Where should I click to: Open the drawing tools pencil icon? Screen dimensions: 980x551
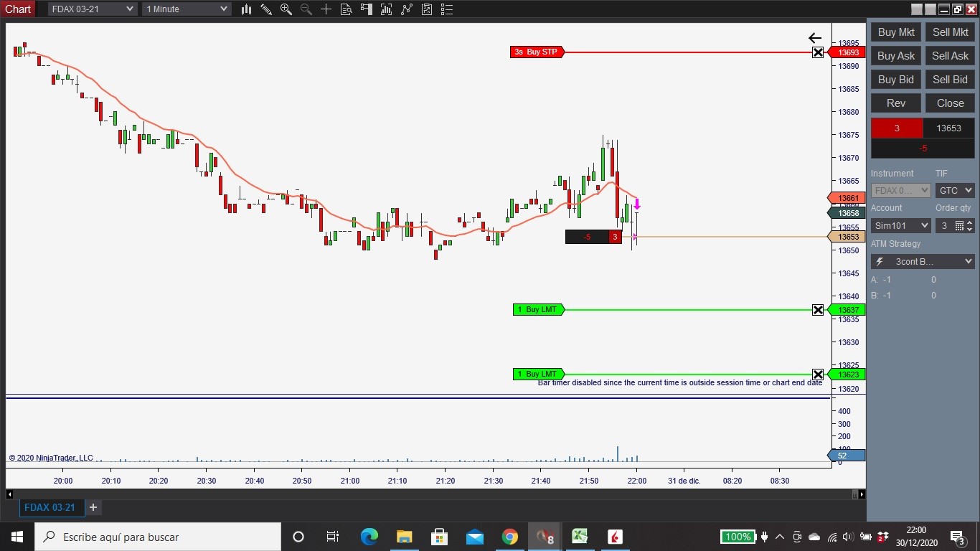tap(265, 9)
